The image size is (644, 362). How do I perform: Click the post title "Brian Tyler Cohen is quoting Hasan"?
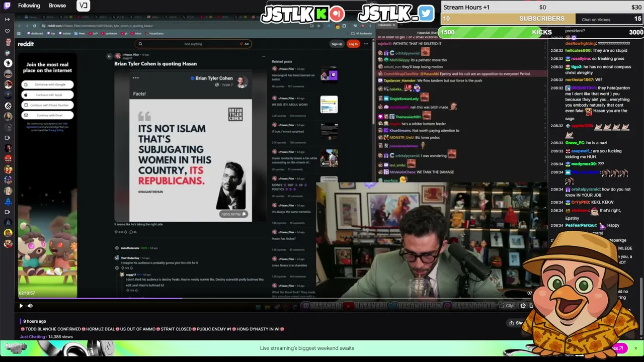click(x=155, y=64)
